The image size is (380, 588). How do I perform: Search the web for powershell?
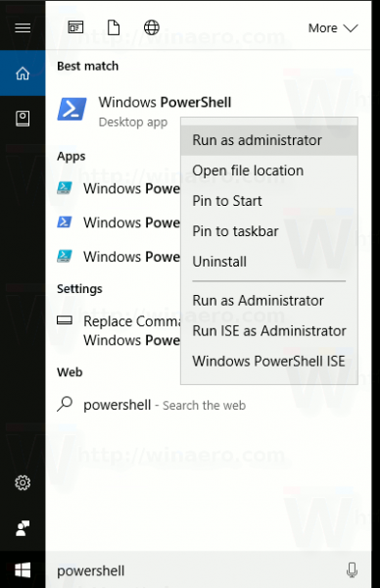[209, 405]
